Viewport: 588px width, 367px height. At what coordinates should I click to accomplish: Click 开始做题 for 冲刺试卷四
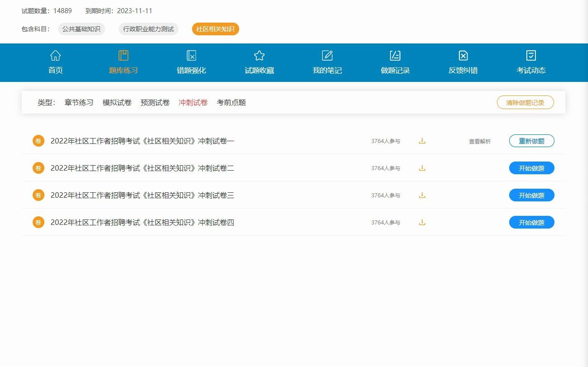point(532,222)
